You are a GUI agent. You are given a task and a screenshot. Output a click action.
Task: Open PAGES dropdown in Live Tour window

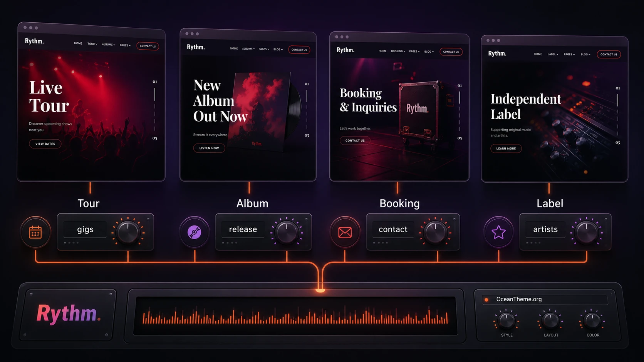pyautogui.click(x=125, y=45)
